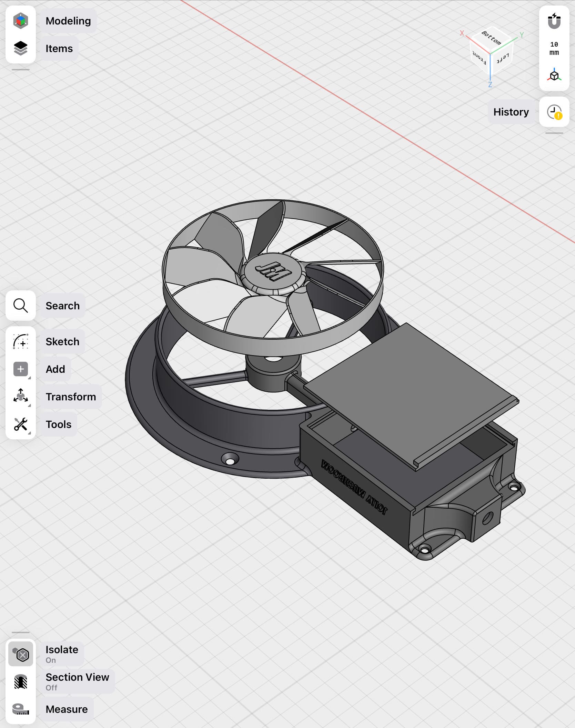Viewport: 575px width, 728px height.
Task: Select the Sketch tool icon
Action: [x=21, y=341]
